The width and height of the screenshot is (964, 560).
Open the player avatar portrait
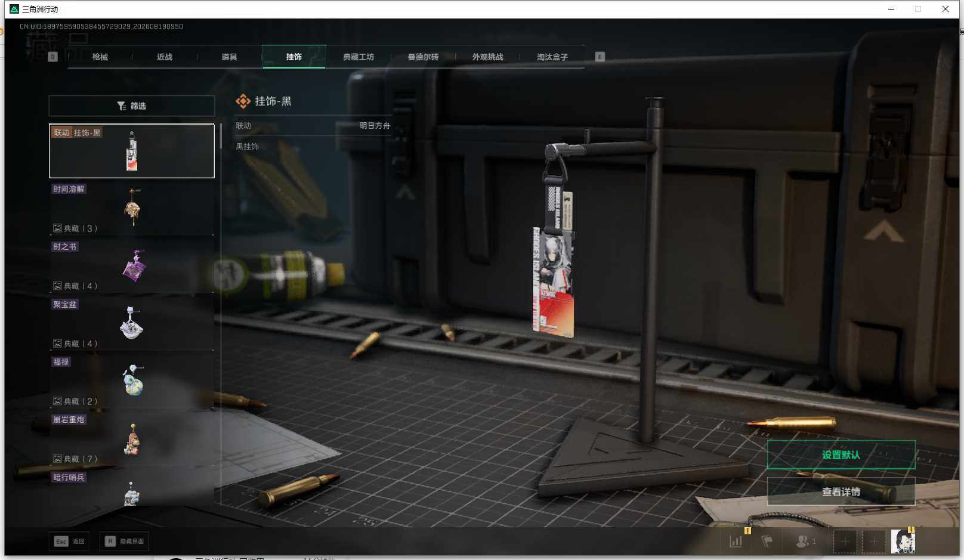coord(903,542)
